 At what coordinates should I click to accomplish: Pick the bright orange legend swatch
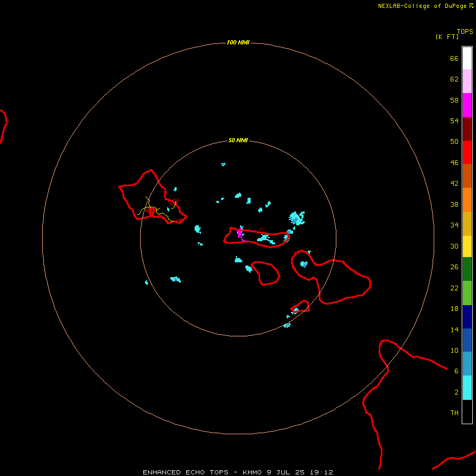467,200
